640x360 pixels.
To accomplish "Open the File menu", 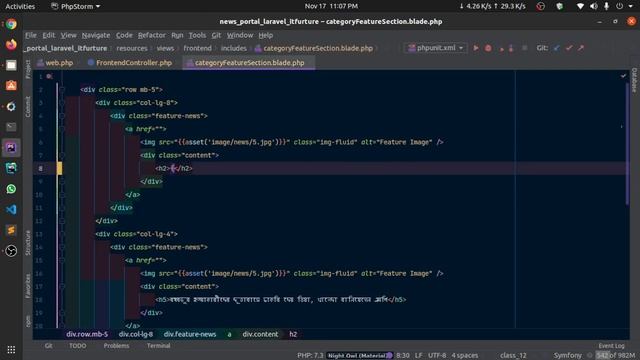I will [x=31, y=35].
